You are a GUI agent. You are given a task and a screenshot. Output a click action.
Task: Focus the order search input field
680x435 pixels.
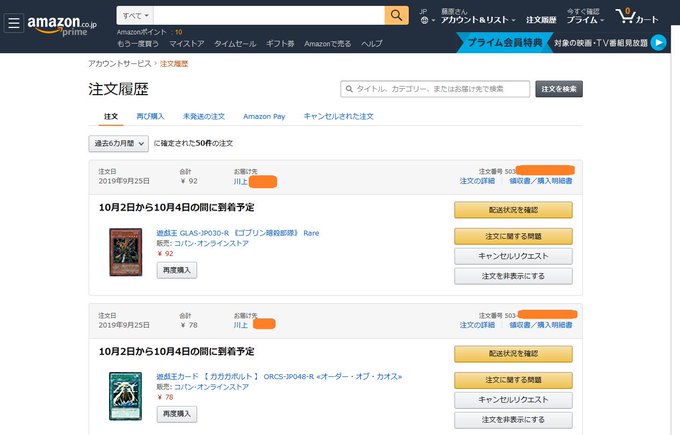pyautogui.click(x=435, y=89)
